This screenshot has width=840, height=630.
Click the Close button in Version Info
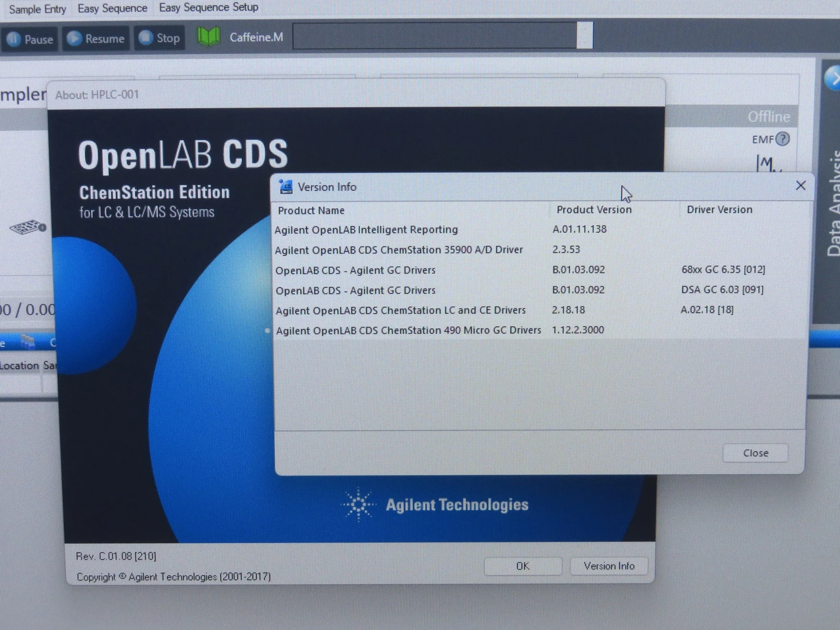tap(755, 453)
